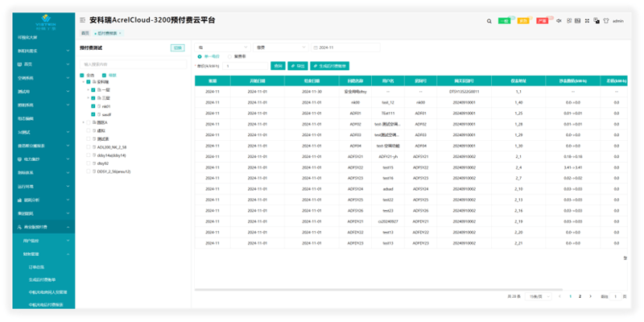This screenshot has width=644, height=322.
Task: Expand the 一层 tree node arrow
Action: (x=88, y=90)
